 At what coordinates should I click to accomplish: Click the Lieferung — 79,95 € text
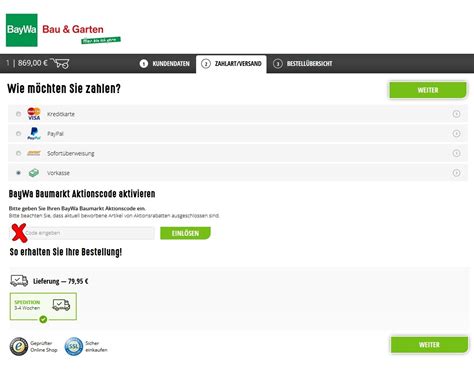click(x=61, y=281)
